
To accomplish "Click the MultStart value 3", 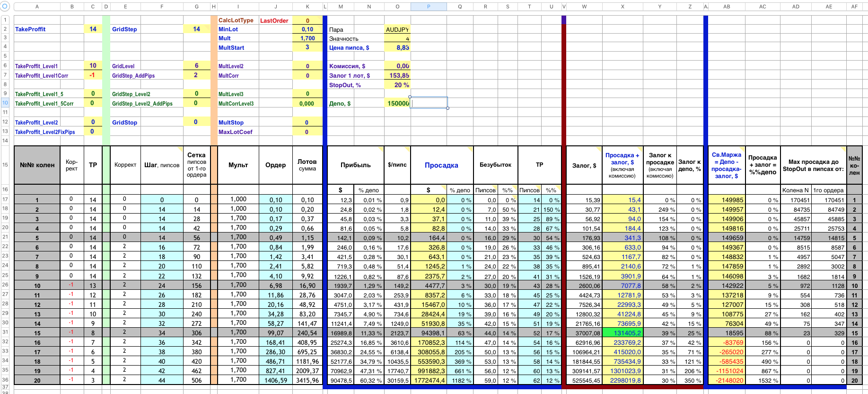I will [307, 47].
